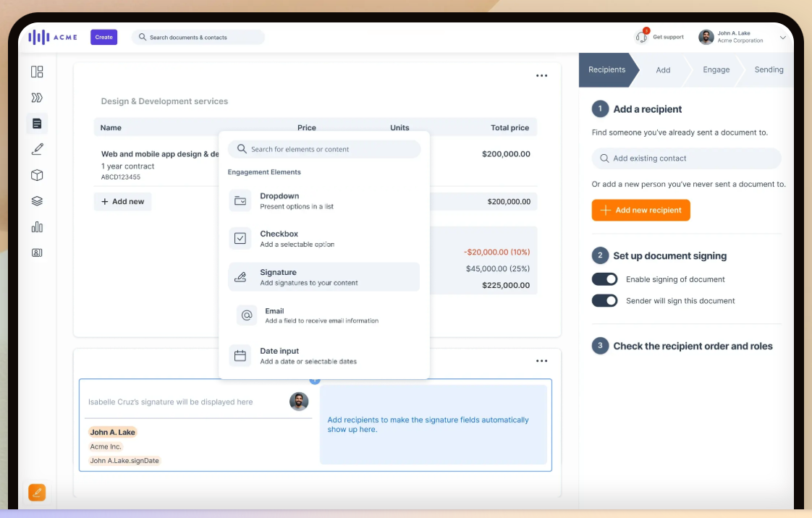Focus Search documents & contacts field

[198, 38]
